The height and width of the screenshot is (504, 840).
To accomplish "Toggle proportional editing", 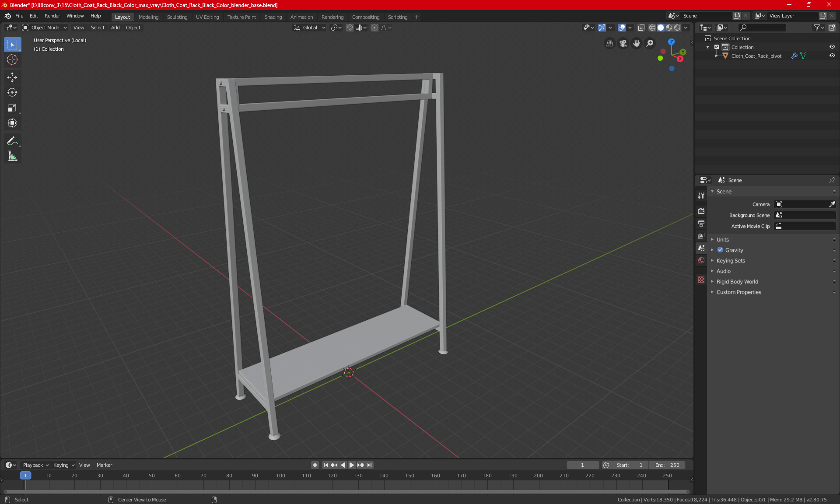I will [374, 28].
